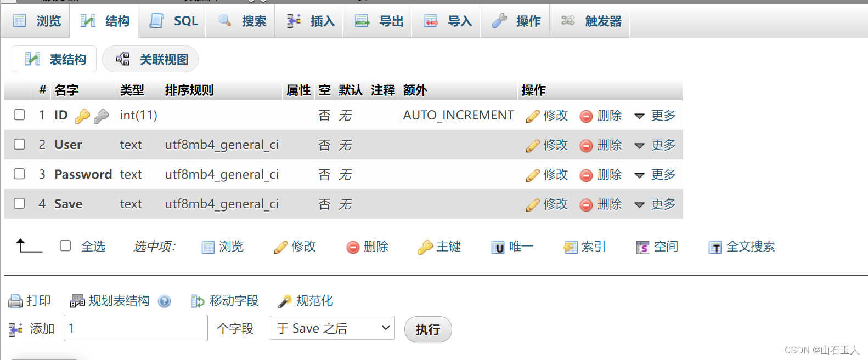Image resolution: width=868 pixels, height=360 pixels.
Task: Click the 规范化 normalize wand icon
Action: point(285,301)
